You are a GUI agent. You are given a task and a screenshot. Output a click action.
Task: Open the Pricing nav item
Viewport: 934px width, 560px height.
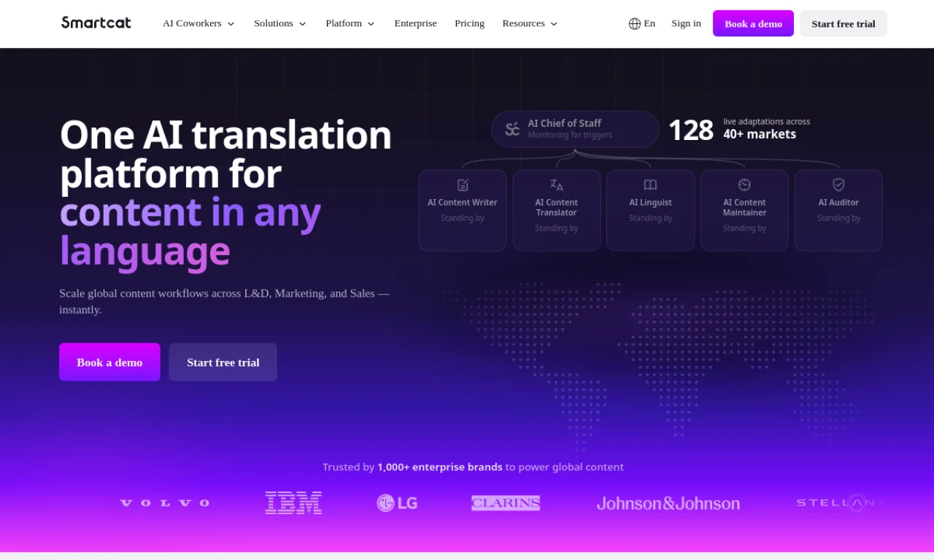[x=469, y=23]
